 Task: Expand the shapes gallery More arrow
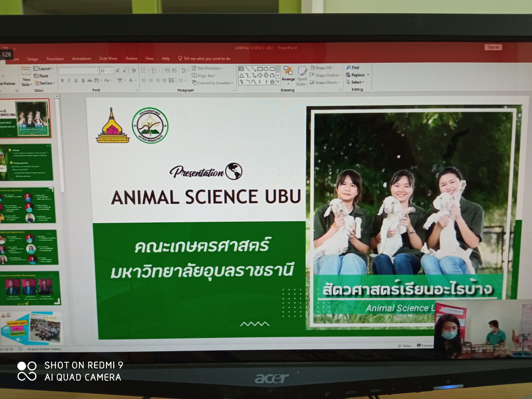point(278,82)
